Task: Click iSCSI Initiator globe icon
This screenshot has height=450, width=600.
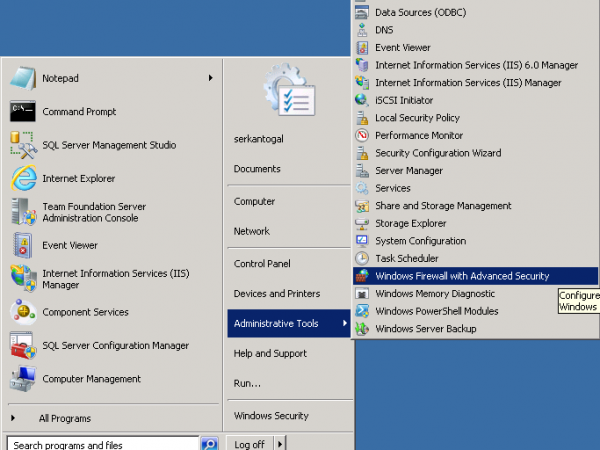Action: (362, 100)
